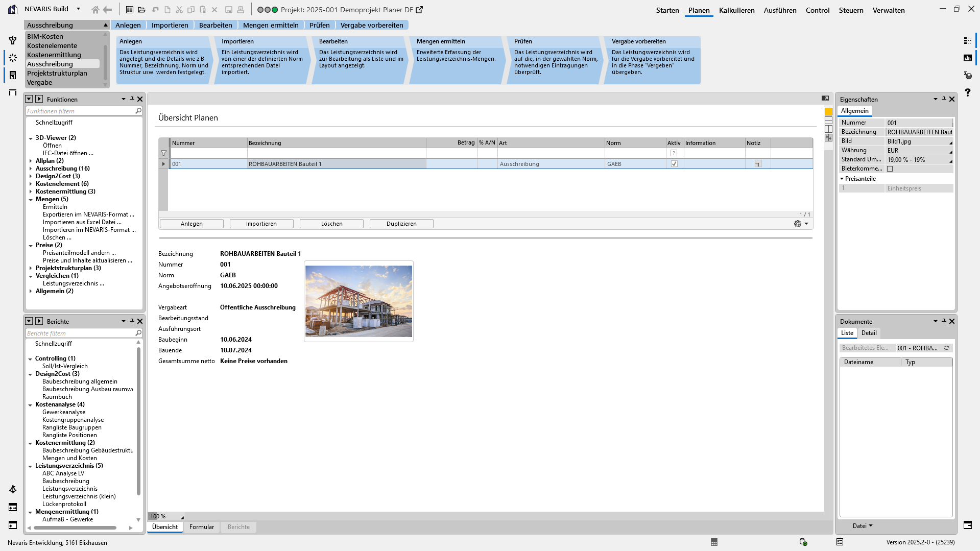Screen dimensions: 980x551
Task: Enable the Bieterkommentare checkbox in Eigenschaften
Action: click(x=890, y=169)
